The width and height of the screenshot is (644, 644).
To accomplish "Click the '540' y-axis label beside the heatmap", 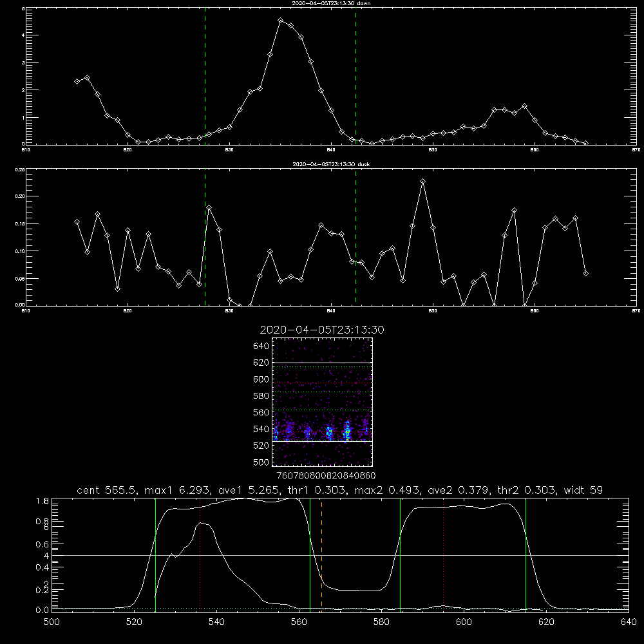I will pyautogui.click(x=261, y=429).
